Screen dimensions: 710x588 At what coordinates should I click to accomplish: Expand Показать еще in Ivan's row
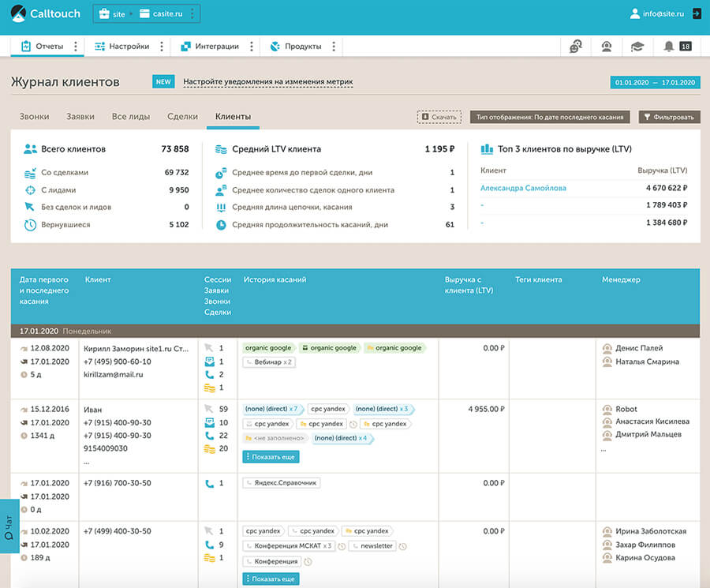(271, 456)
